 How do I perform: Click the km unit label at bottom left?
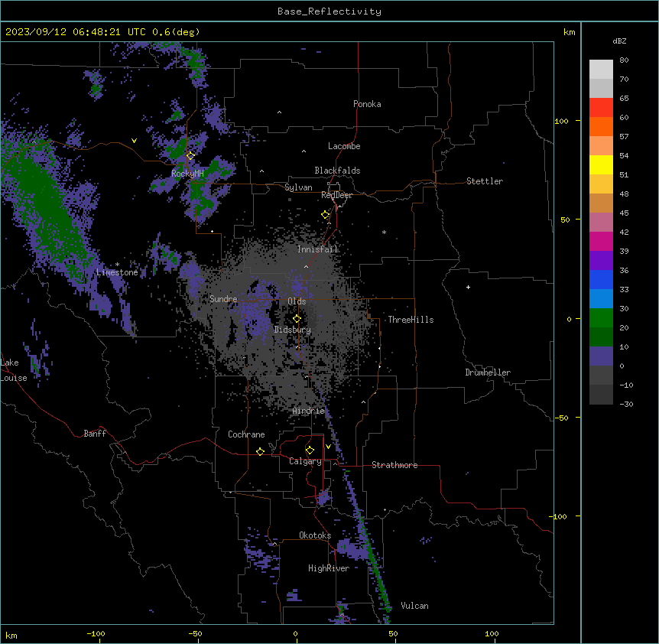pos(11,635)
